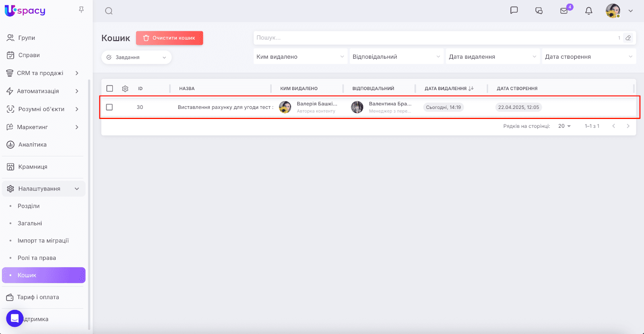This screenshot has height=334, width=644.
Task: Open table column settings gear
Action: pos(125,88)
